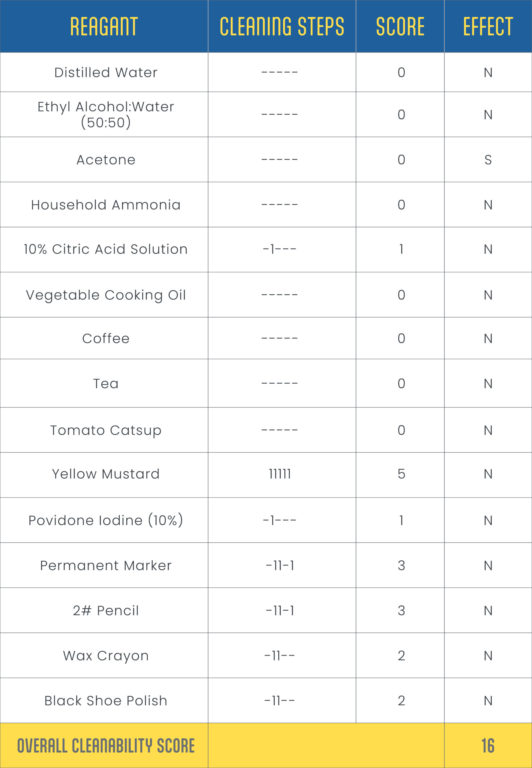Click the overall cleanability score value 16
Image resolution: width=532 pixels, height=768 pixels.
point(488,746)
